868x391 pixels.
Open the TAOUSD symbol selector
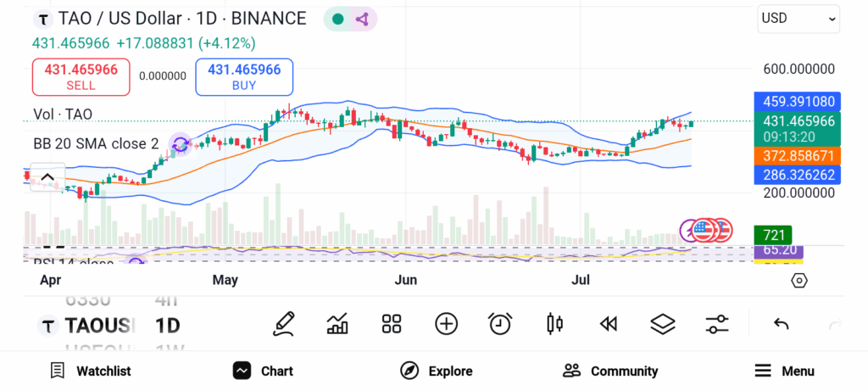tap(87, 326)
